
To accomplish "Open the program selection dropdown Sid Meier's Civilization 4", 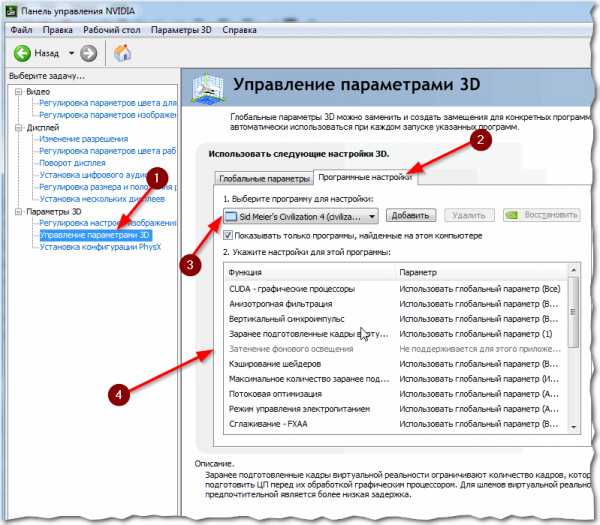I will click(x=301, y=216).
